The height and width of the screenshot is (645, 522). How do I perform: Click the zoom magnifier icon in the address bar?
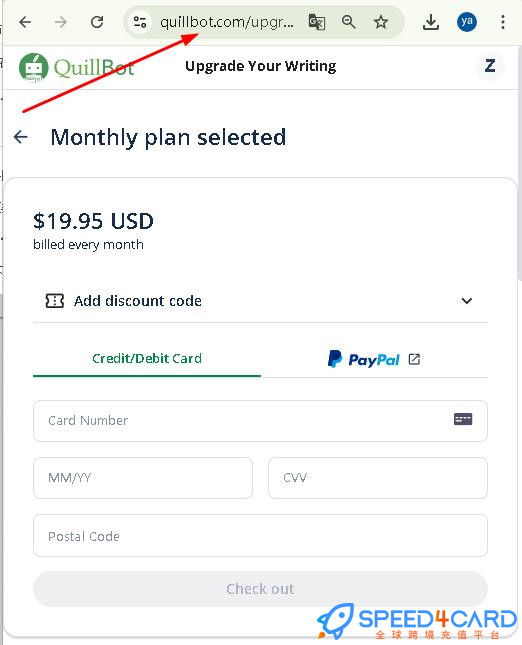[x=348, y=22]
